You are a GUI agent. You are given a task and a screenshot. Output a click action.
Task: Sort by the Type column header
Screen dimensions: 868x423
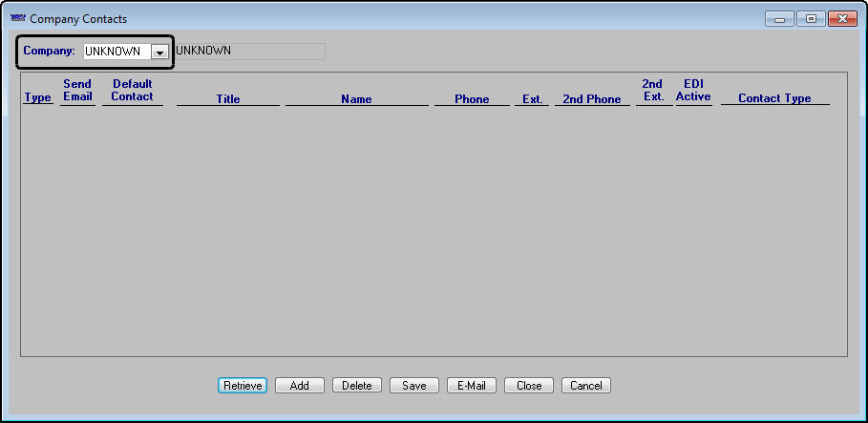point(37,98)
